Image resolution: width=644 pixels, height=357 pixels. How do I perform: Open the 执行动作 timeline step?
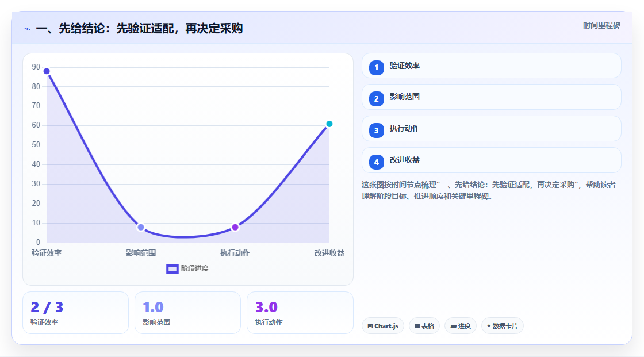pyautogui.click(x=491, y=129)
